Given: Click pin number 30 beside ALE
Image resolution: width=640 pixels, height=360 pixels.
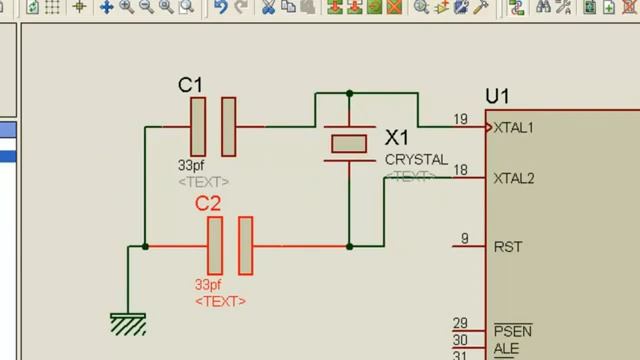Looking at the screenshot, I should click(x=460, y=340).
